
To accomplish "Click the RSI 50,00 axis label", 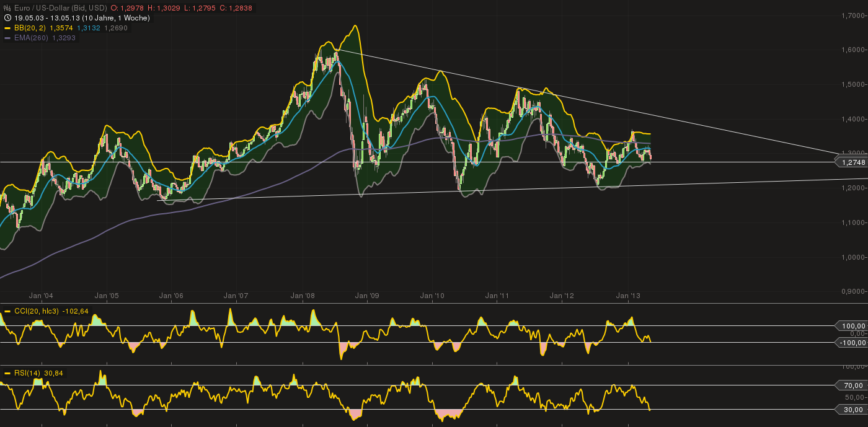I will pos(856,397).
